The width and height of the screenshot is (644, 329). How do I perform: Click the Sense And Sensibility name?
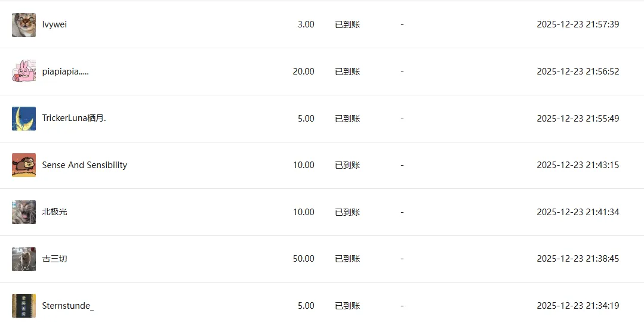pyautogui.click(x=85, y=165)
